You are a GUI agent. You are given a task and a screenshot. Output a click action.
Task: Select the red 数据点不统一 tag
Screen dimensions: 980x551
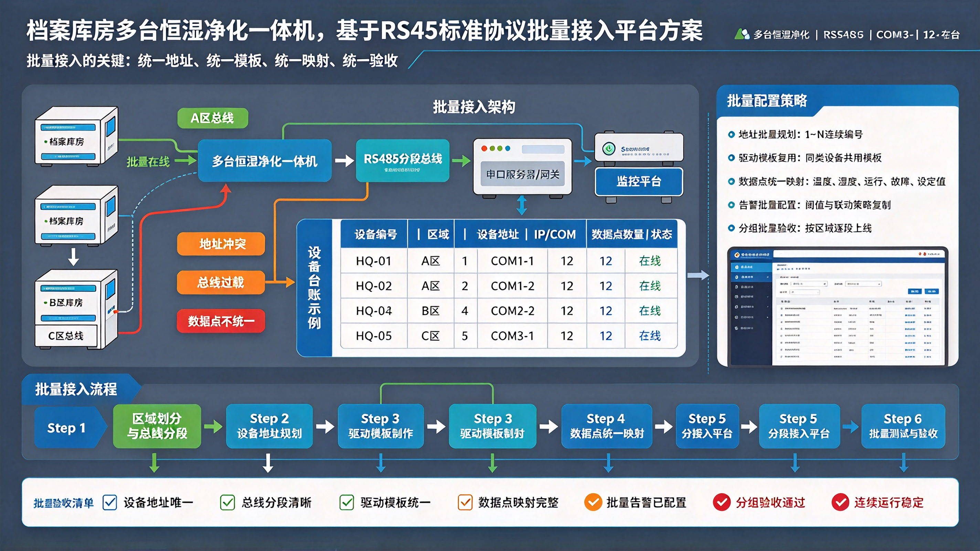(221, 321)
